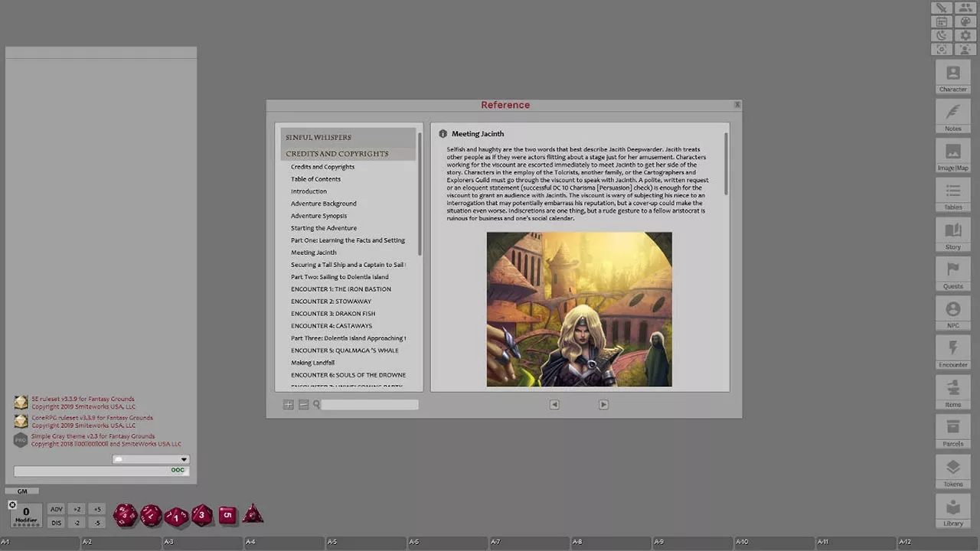
Task: Click the d4 pyramid die
Action: pos(253,514)
